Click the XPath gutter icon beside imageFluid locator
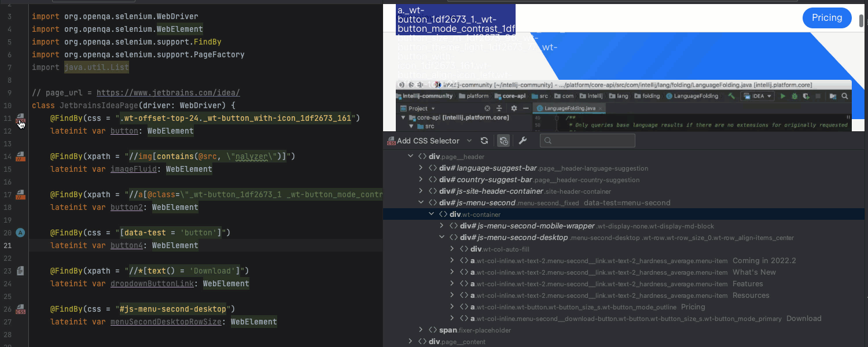Image resolution: width=868 pixels, height=347 pixels. click(20, 156)
